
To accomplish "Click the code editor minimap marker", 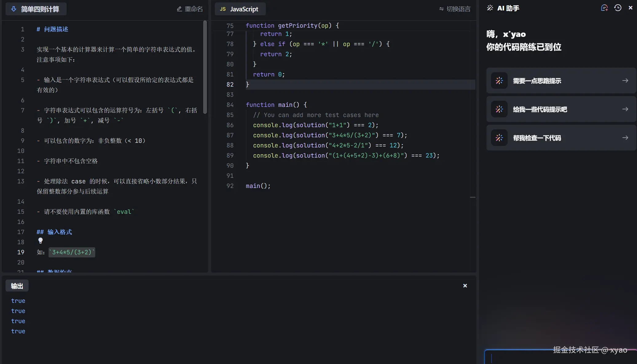I will (x=473, y=197).
